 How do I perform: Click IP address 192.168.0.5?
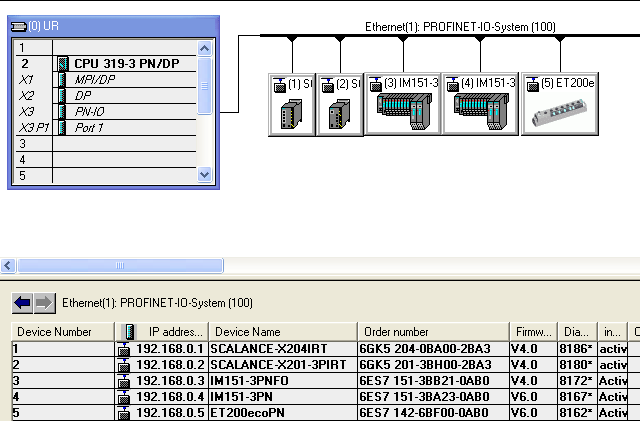(x=170, y=412)
